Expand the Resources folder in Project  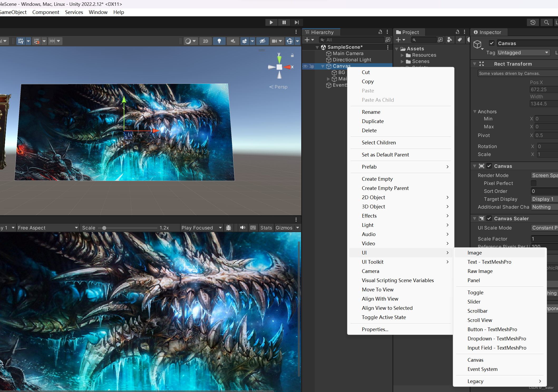[x=402, y=55]
